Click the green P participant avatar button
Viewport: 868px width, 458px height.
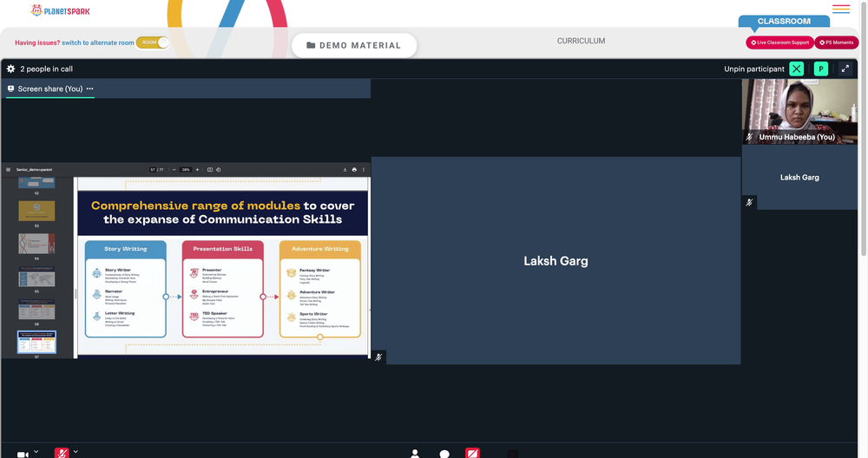point(821,69)
